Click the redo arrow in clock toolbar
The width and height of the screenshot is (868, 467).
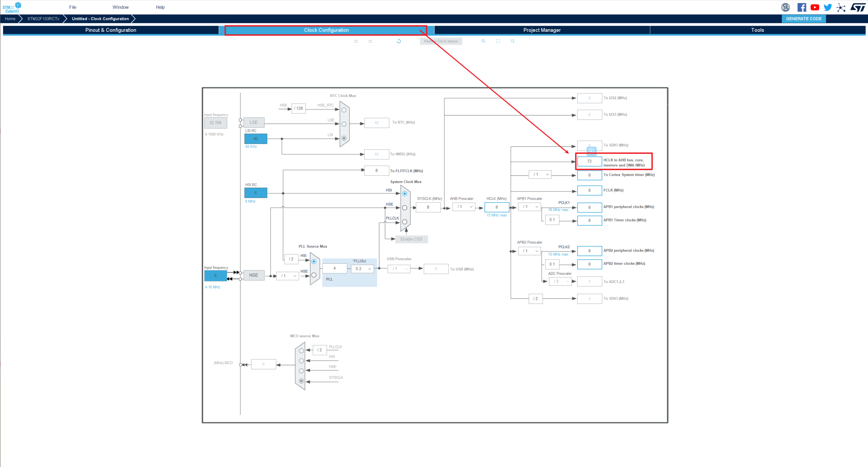[370, 41]
